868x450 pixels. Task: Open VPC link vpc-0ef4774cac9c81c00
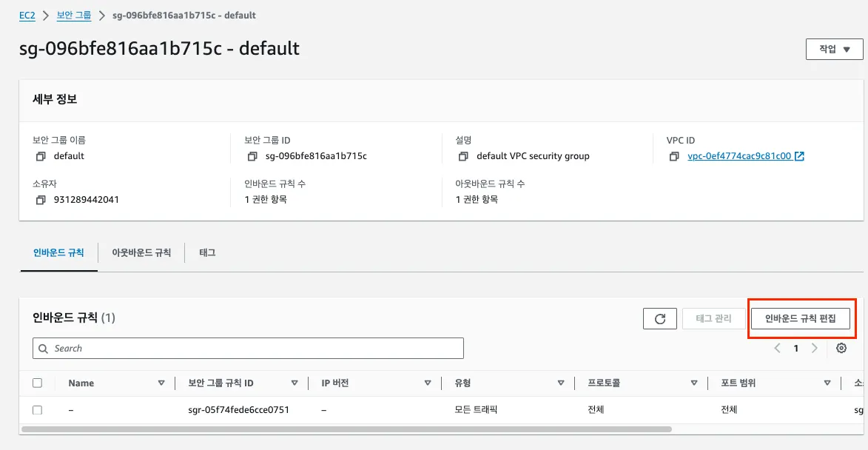coord(739,156)
